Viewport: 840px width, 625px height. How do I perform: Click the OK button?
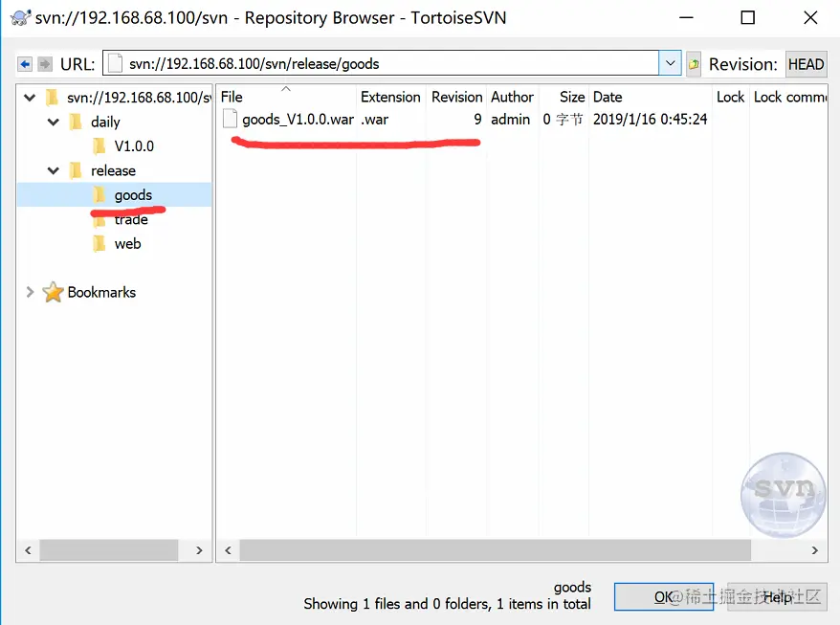tap(664, 596)
